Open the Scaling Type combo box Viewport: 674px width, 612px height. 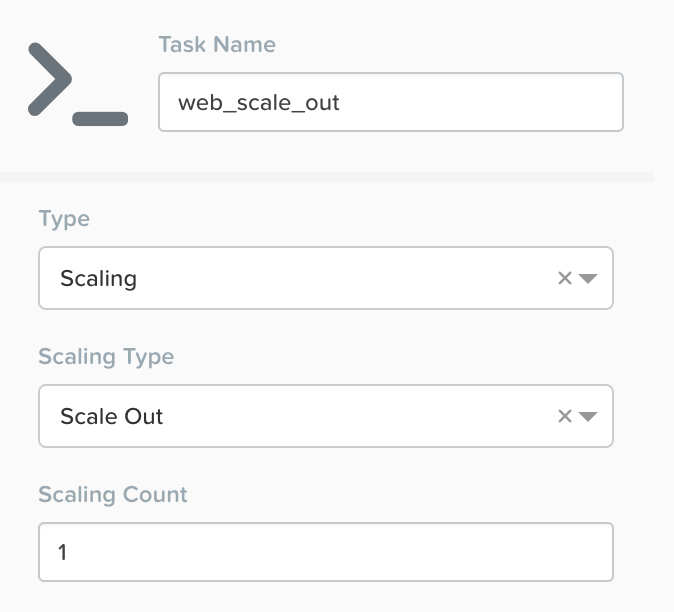point(326,416)
